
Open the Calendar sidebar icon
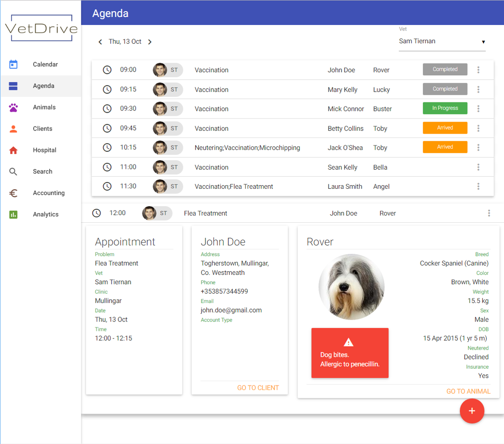click(x=13, y=64)
